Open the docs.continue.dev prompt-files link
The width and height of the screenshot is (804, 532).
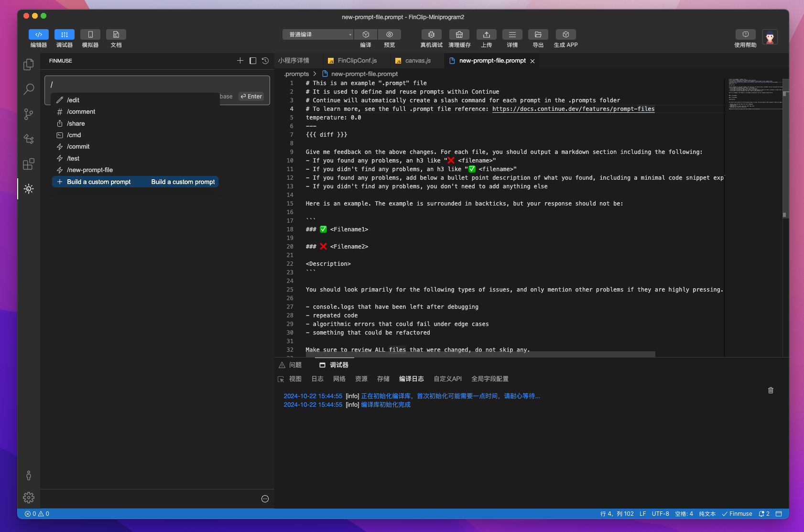573,109
